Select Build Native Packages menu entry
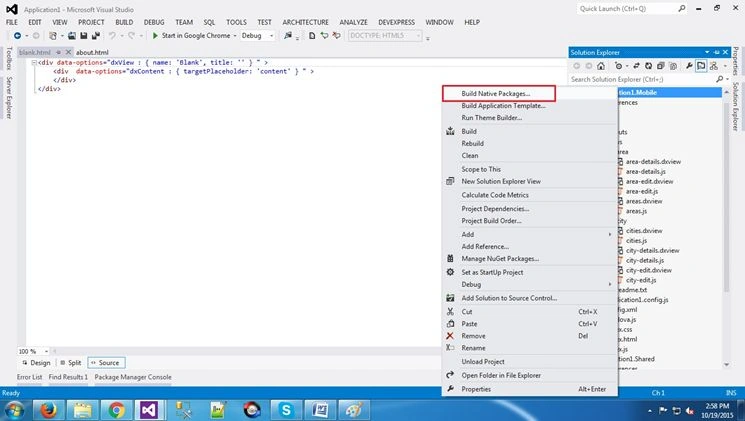745x421 pixels. click(x=499, y=94)
